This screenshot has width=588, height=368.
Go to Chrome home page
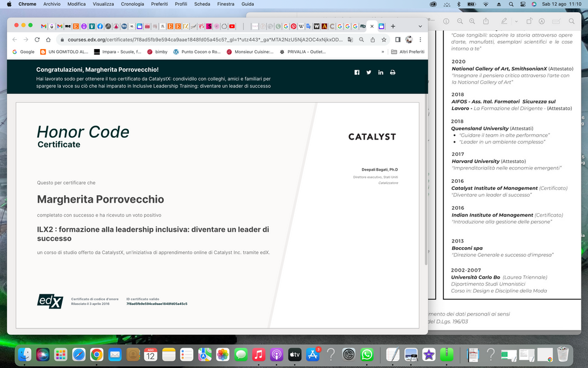48,40
